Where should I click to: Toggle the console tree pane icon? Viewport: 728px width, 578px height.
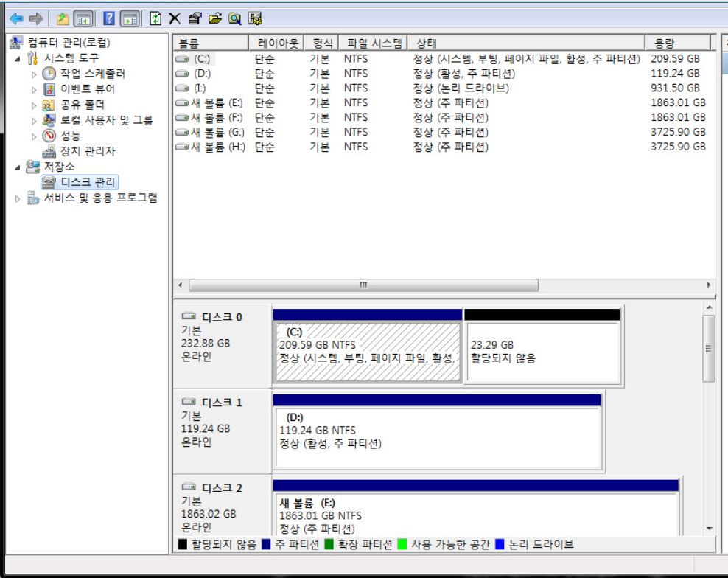click(83, 18)
